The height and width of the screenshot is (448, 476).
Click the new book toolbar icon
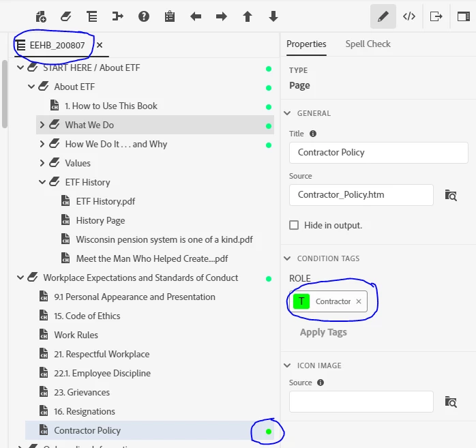tap(66, 16)
